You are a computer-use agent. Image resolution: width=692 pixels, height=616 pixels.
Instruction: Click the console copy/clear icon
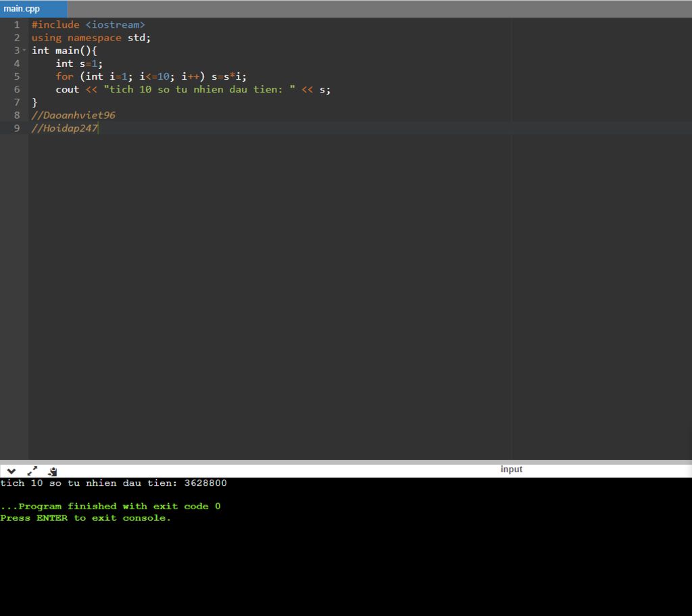coord(53,471)
